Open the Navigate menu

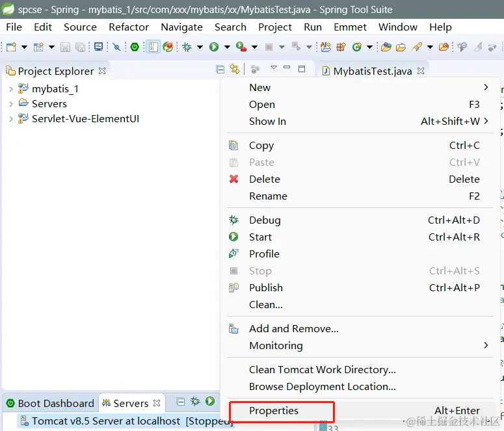181,27
